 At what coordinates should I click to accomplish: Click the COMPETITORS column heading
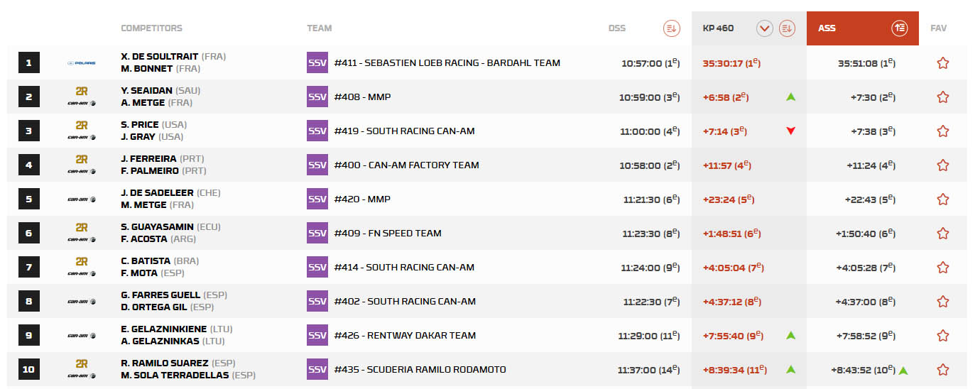(151, 28)
